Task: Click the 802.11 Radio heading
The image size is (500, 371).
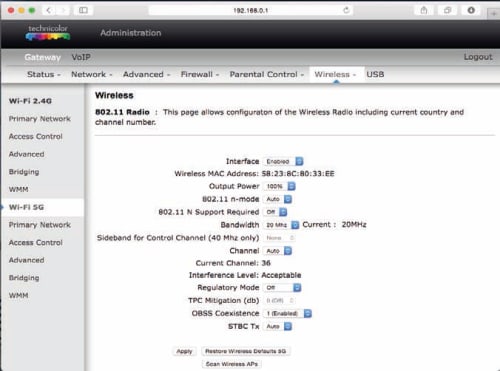Action: click(x=122, y=112)
